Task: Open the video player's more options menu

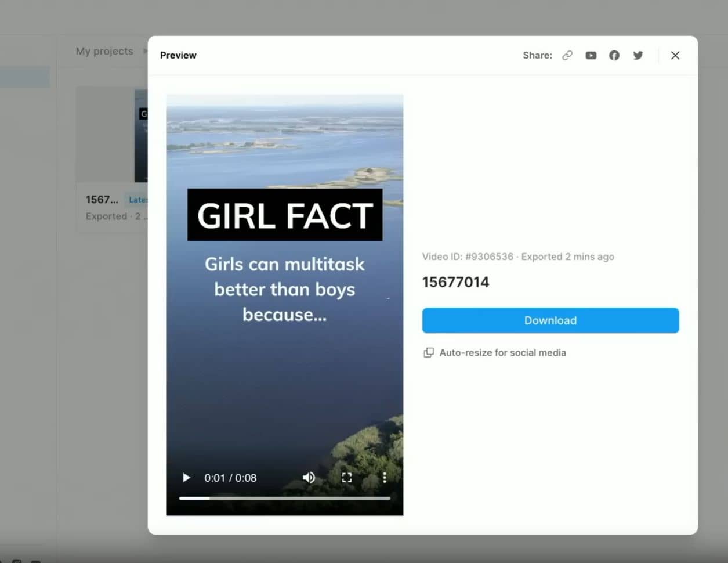Action: click(384, 478)
